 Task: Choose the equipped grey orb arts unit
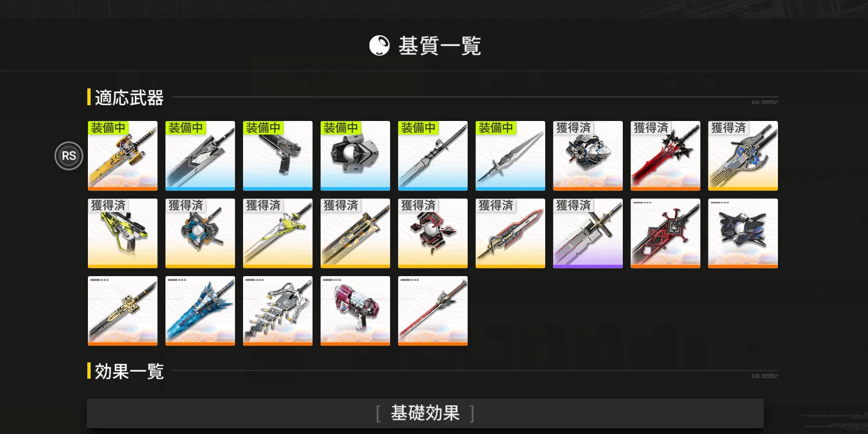pyautogui.click(x=355, y=156)
